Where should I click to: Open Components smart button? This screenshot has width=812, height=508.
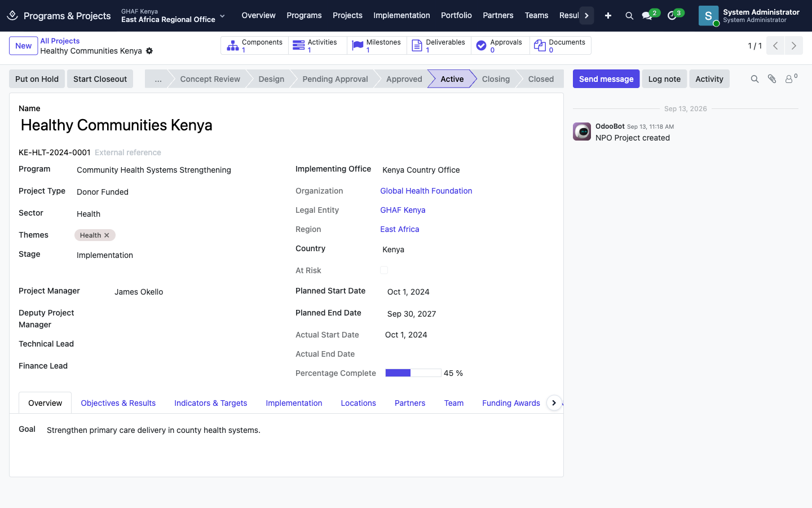point(254,46)
